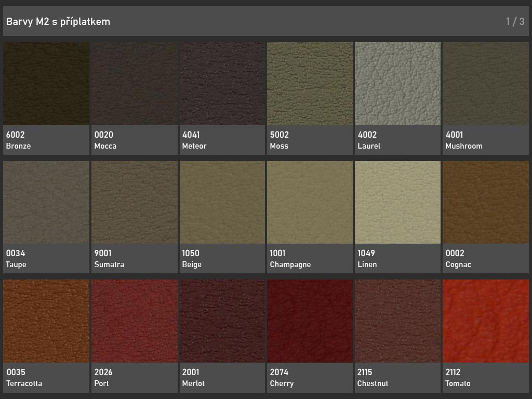This screenshot has height=399, width=532.
Task: Pick the 0035 Terracotta color sample
Action: click(46, 322)
